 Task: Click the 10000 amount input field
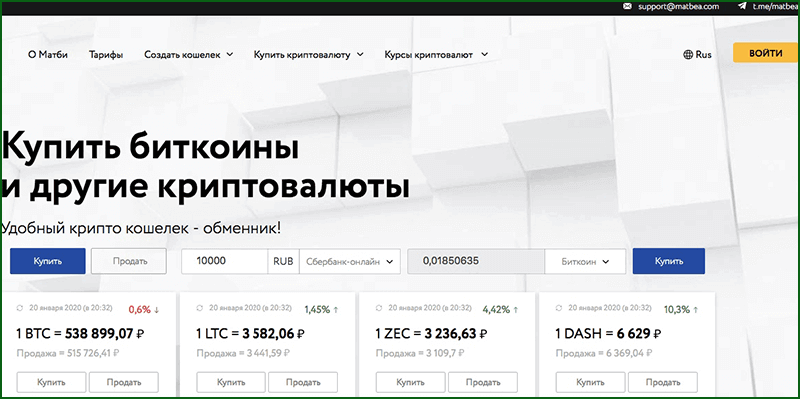pos(224,261)
